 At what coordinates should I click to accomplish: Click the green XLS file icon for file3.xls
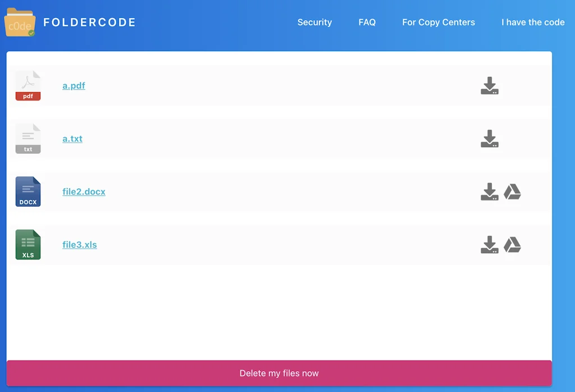28,244
